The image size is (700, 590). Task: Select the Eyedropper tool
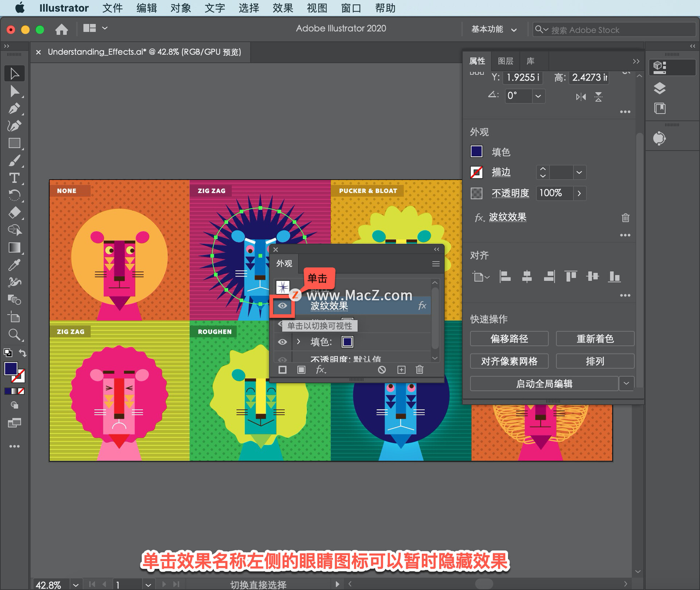click(15, 265)
